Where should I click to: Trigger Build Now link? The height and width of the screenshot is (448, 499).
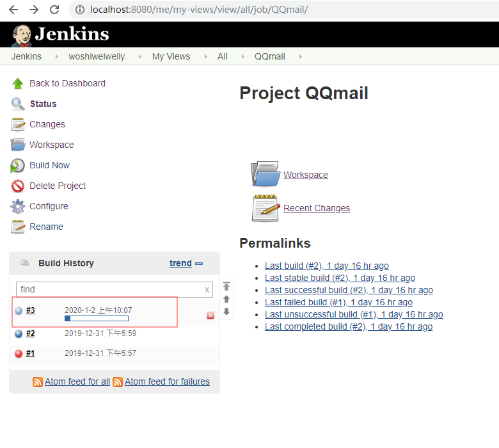click(50, 165)
